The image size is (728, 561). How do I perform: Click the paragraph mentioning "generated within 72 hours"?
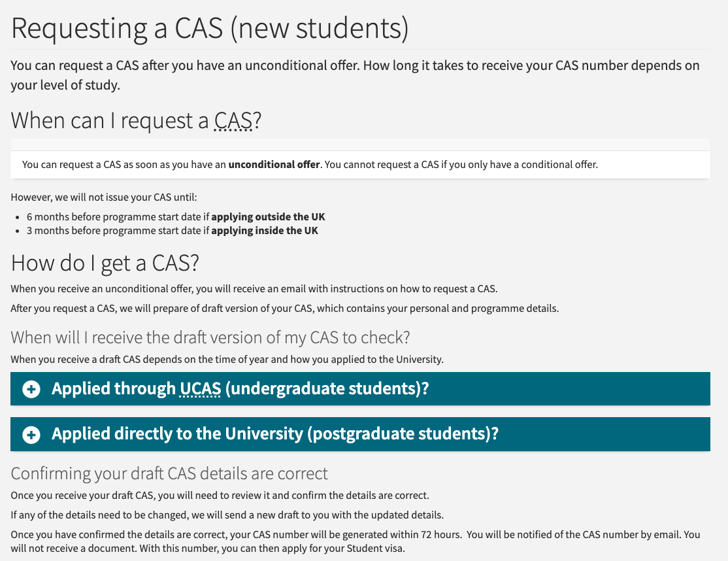tap(355, 541)
